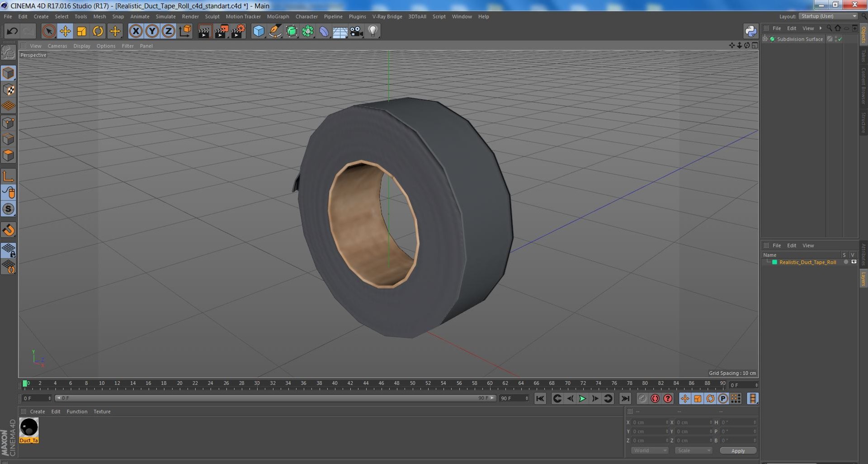Open the Layout dropdown Startup (User)
This screenshot has height=464, width=868.
click(x=828, y=16)
